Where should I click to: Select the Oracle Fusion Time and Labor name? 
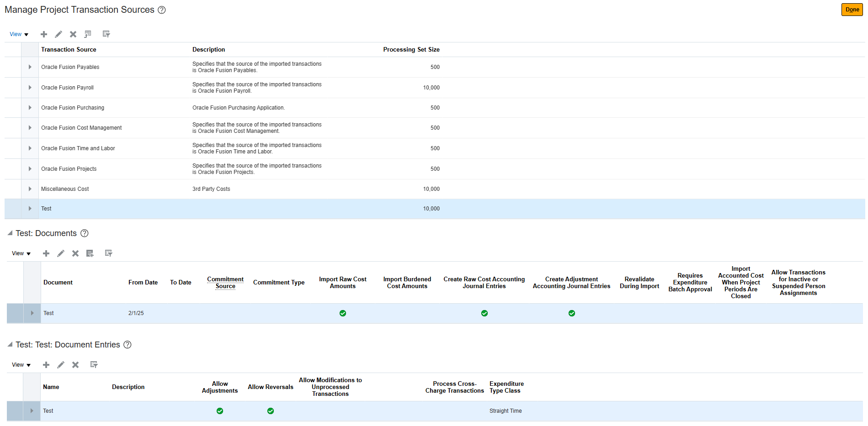tap(78, 148)
